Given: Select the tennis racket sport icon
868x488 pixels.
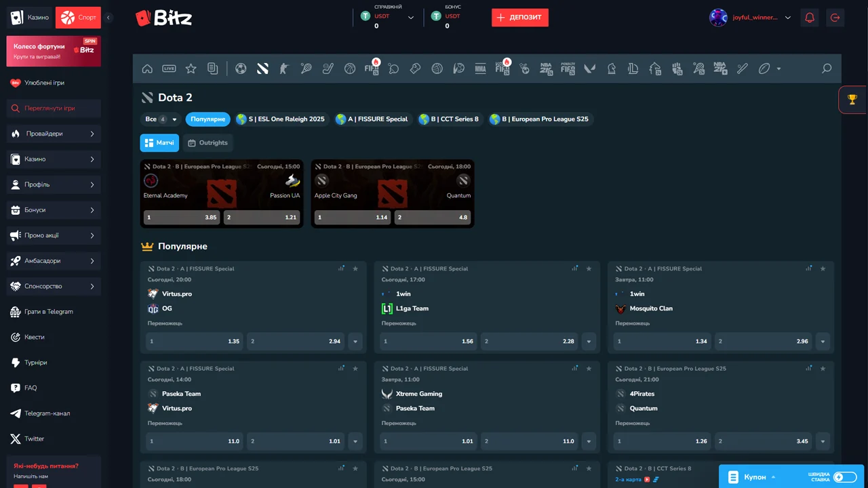Looking at the screenshot, I should tap(306, 68).
